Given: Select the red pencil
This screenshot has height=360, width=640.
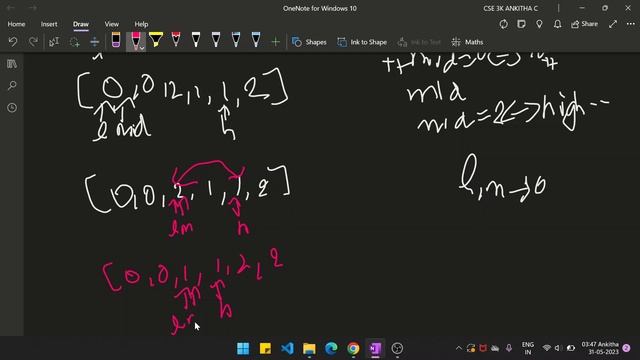Looking at the screenshot, I should [176, 40].
